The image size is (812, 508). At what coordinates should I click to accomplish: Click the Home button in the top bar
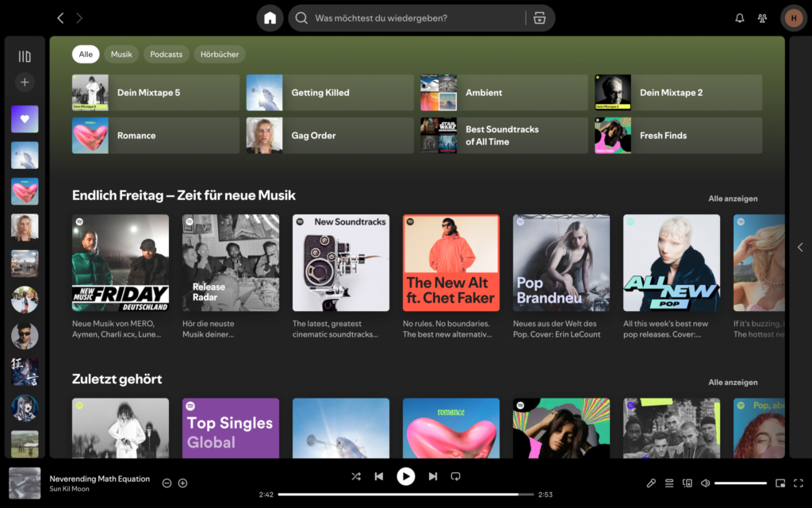pos(270,17)
